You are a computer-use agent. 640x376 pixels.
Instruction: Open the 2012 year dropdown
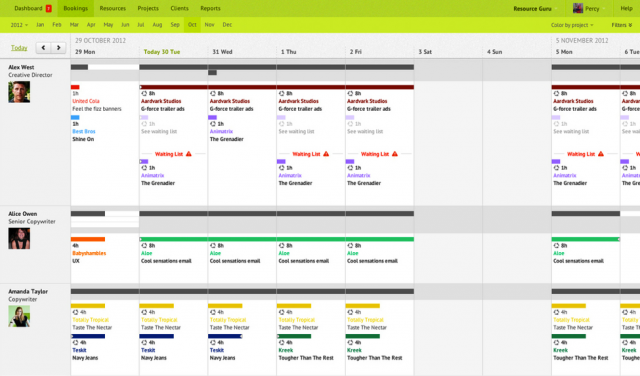coord(19,25)
